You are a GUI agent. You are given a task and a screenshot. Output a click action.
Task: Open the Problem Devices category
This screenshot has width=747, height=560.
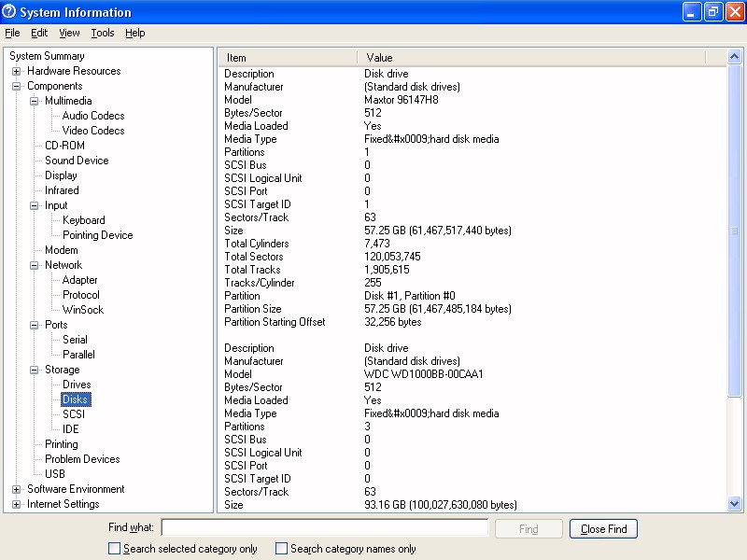click(x=82, y=459)
